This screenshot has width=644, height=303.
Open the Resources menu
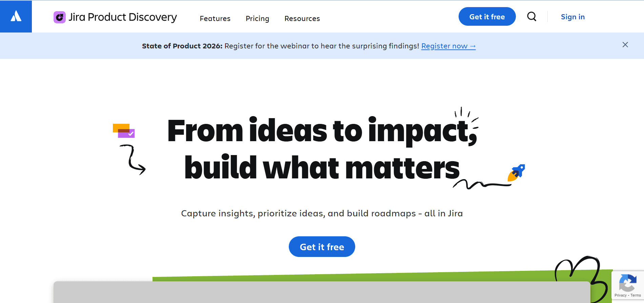[x=302, y=19]
